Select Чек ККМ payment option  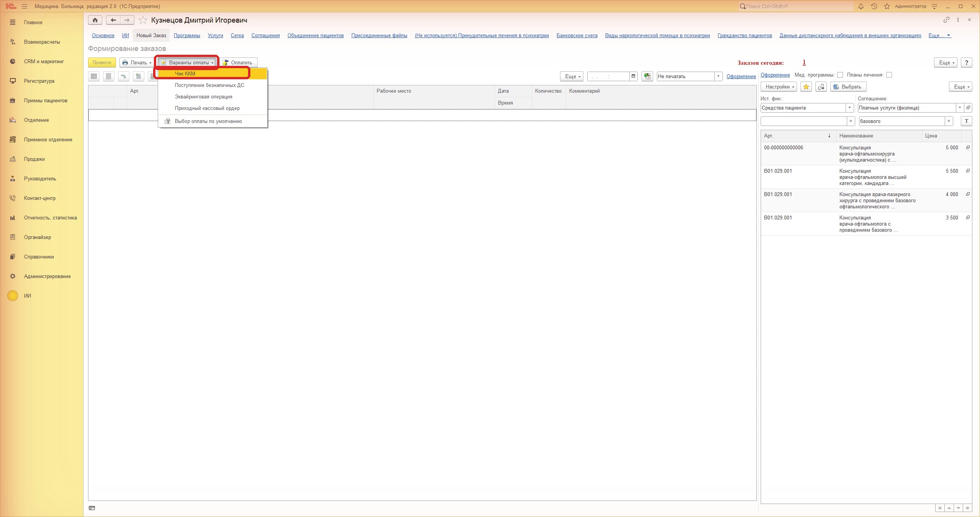coord(212,74)
